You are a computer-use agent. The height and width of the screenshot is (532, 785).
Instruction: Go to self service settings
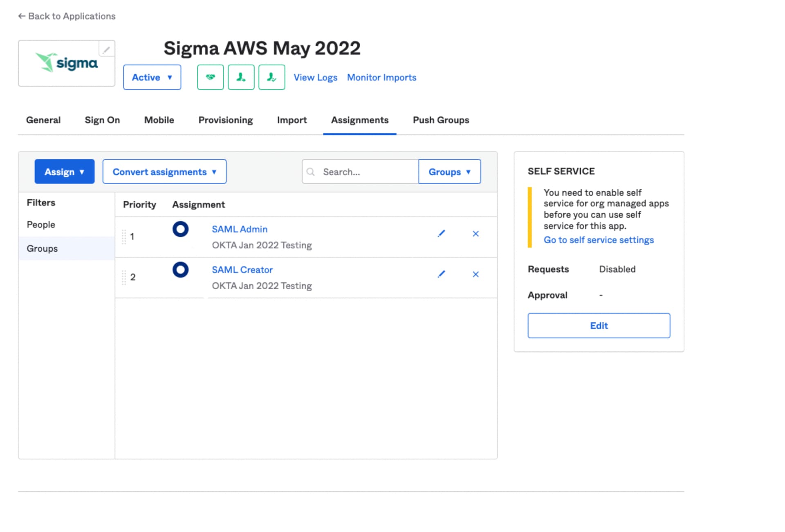coord(599,240)
